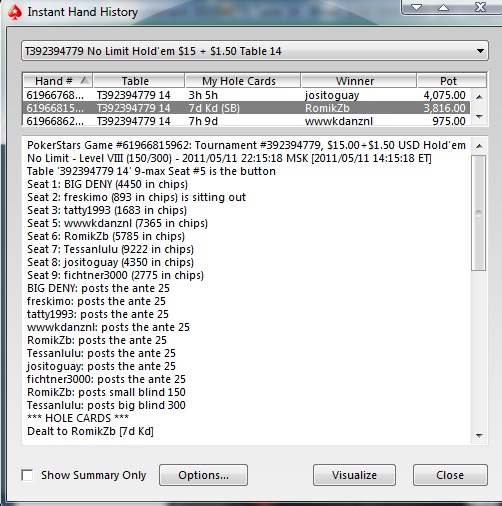The height and width of the screenshot is (506, 502).
Task: Click 'Seat 3: tatty1993 (1683 in chips)' line
Action: coord(107,210)
